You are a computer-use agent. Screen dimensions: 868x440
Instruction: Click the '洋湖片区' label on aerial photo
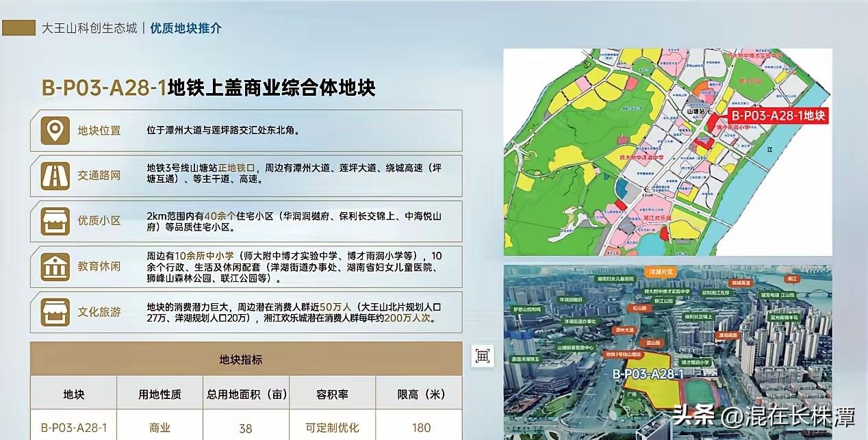point(661,272)
